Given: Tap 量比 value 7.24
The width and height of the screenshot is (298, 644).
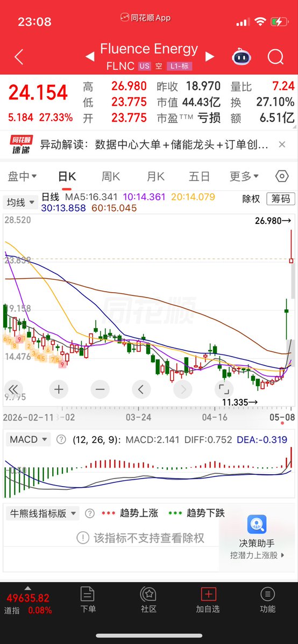Looking at the screenshot, I should pyautogui.click(x=283, y=86).
